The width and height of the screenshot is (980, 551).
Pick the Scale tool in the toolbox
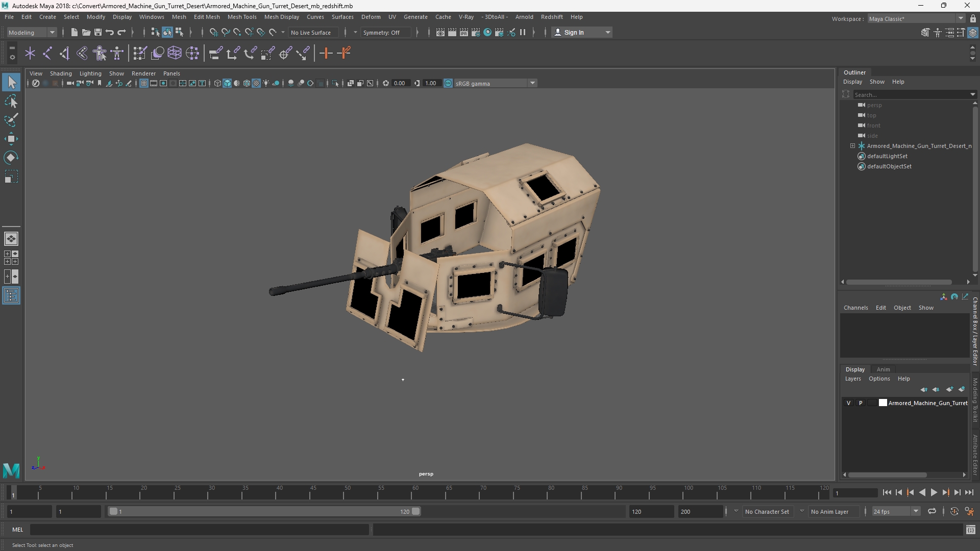point(11,177)
